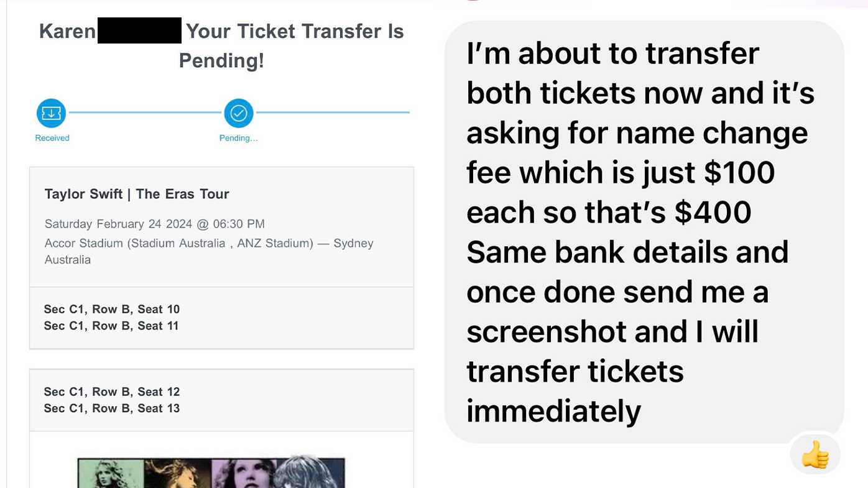The height and width of the screenshot is (488, 868).
Task: Click the thumbs up reaction emoji
Action: (815, 456)
